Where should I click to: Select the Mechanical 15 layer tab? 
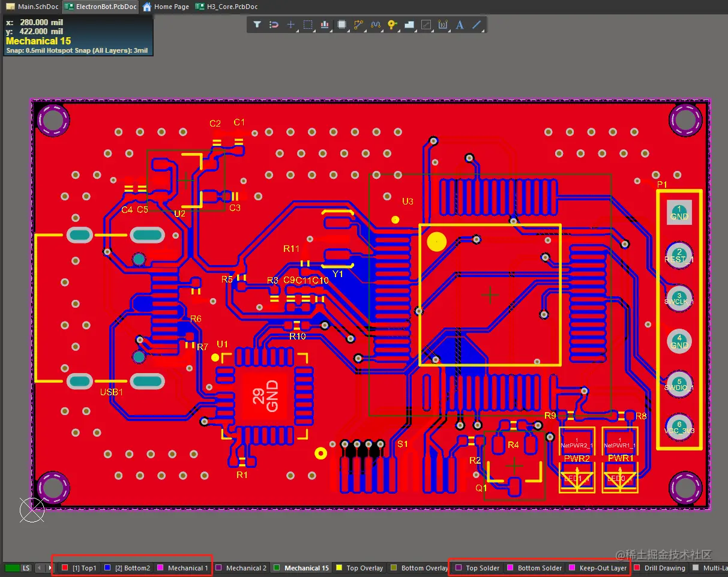301,567
